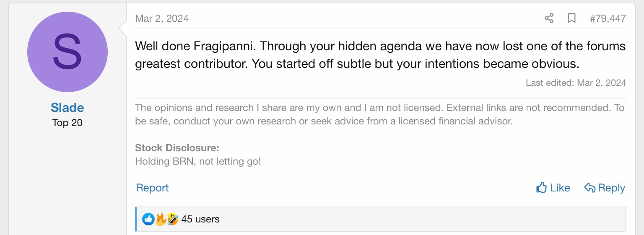Click the Reply arrow button
The image size is (644, 235).
(x=605, y=188)
